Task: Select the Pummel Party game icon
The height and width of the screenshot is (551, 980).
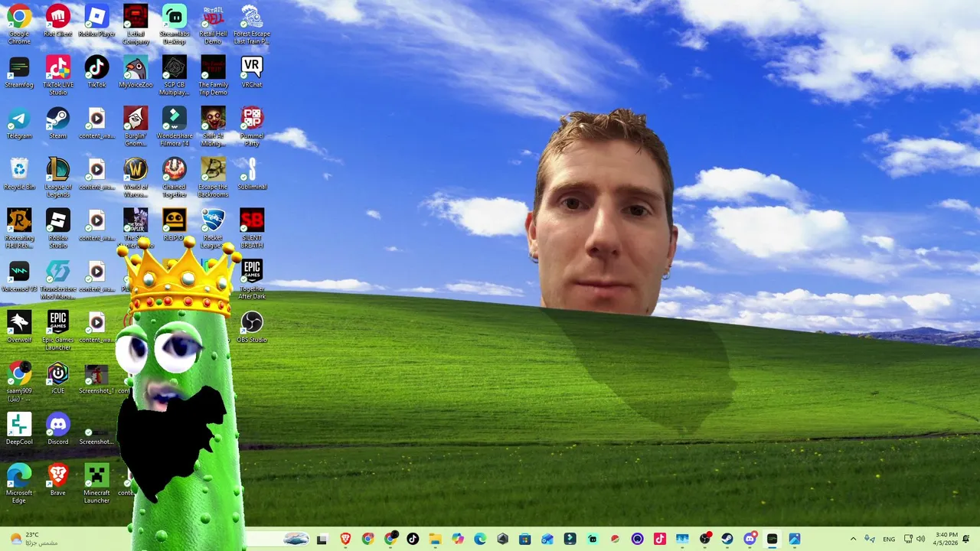Action: pos(252,126)
